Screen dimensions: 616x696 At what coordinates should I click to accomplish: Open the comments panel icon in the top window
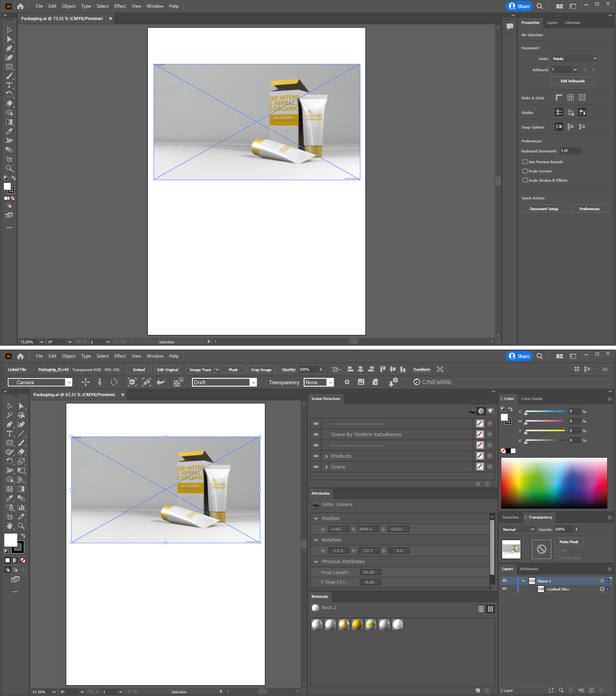[x=510, y=27]
